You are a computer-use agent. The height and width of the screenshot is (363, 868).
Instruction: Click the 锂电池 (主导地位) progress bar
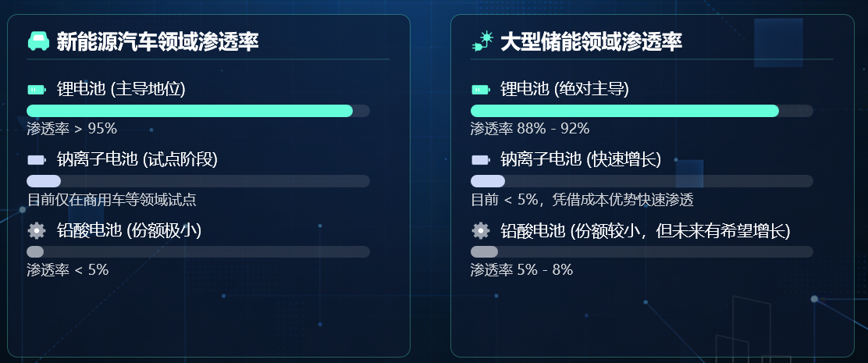[x=198, y=111]
